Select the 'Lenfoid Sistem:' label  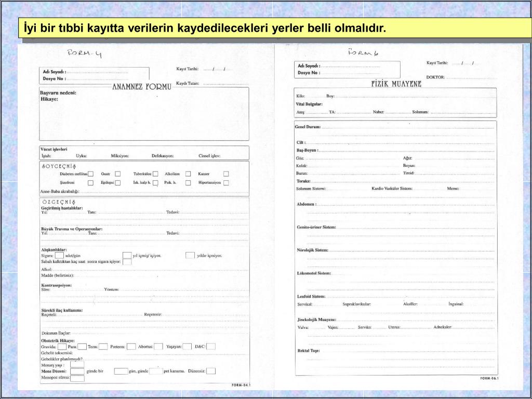(x=311, y=297)
